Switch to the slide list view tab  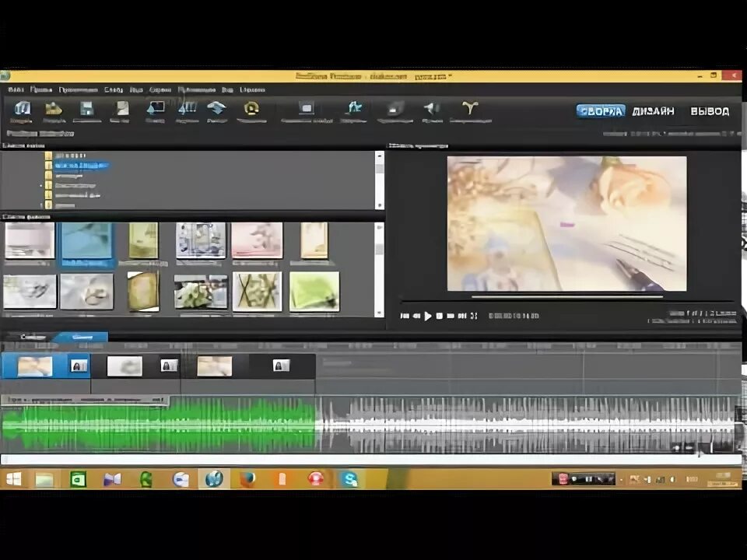coord(33,337)
